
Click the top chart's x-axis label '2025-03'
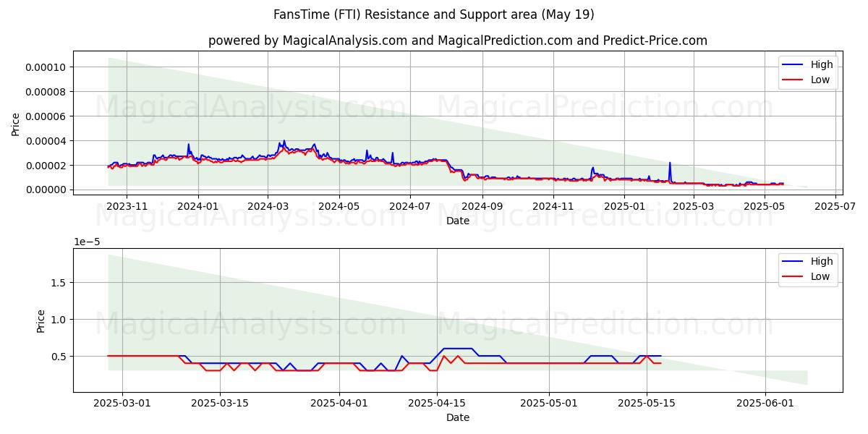click(x=693, y=206)
